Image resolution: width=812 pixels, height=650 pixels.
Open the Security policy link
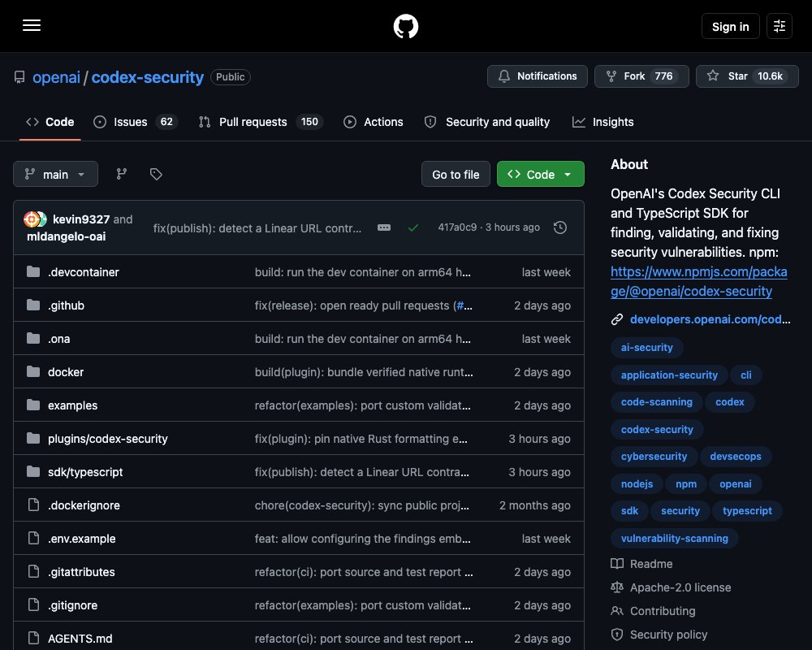tap(659, 635)
